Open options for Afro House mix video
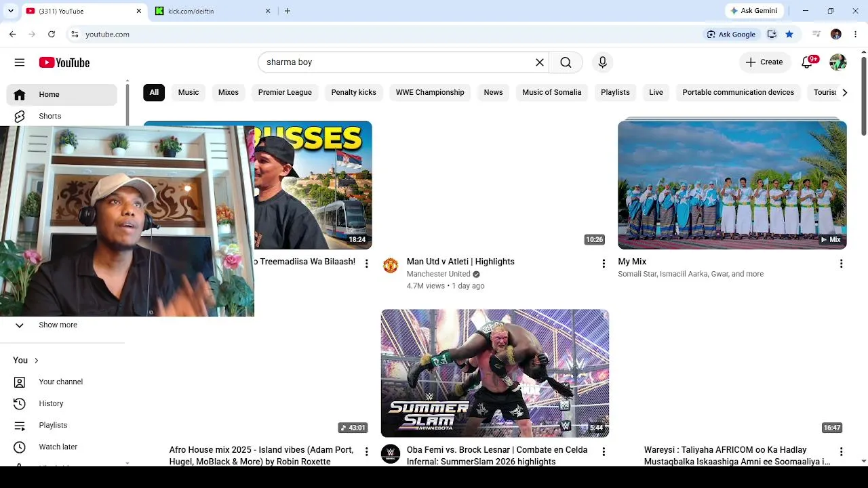 pos(366,451)
